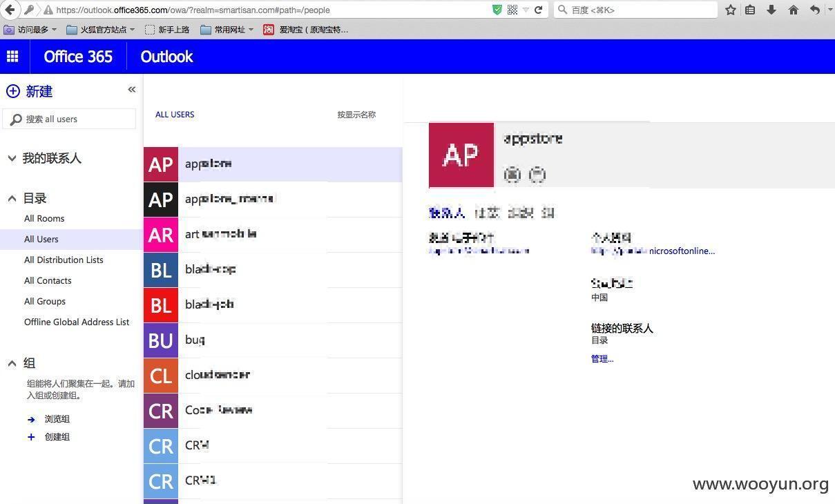Select All Rooms in directory
Screen dimensions: 835x504
pyautogui.click(x=44, y=219)
